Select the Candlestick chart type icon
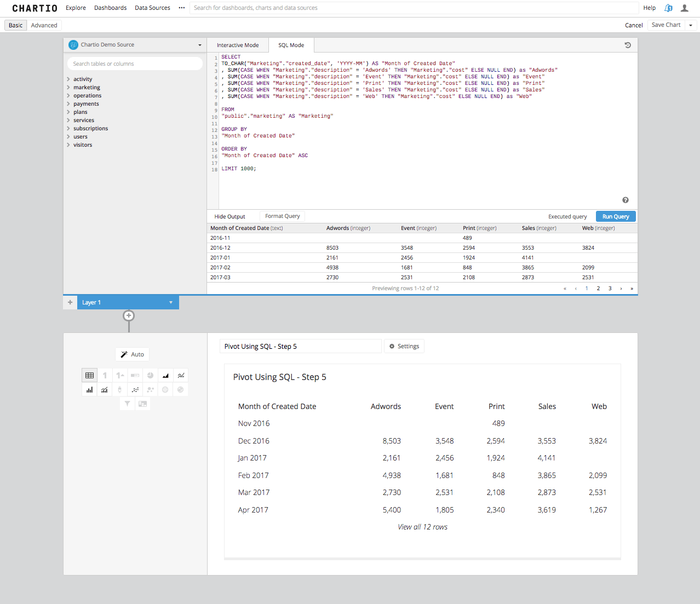The width and height of the screenshot is (700, 604). coord(120,390)
